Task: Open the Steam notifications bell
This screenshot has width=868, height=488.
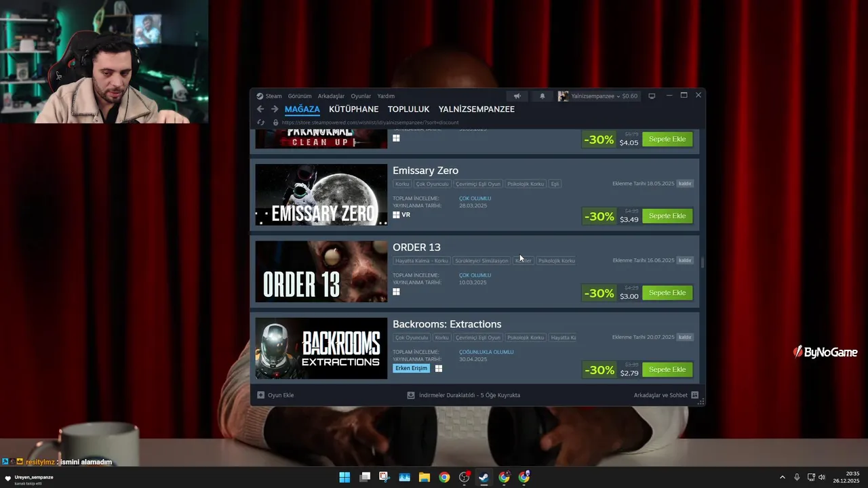Action: pos(542,96)
